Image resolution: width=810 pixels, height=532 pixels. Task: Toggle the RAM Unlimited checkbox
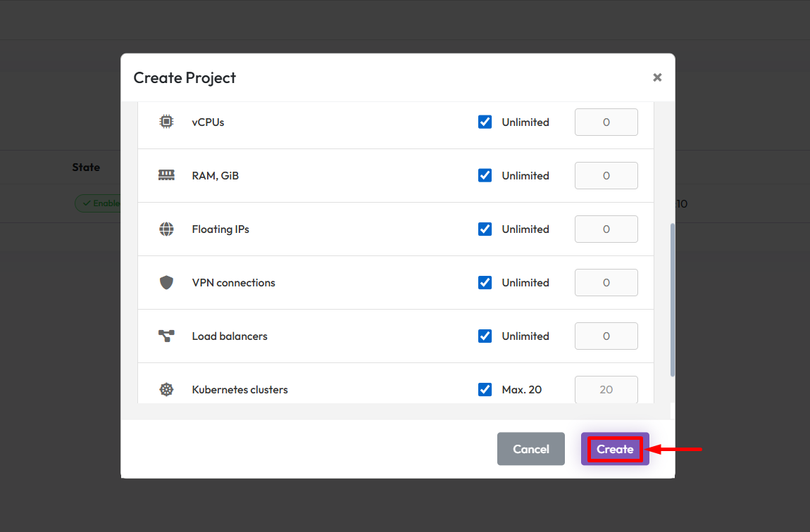click(485, 175)
